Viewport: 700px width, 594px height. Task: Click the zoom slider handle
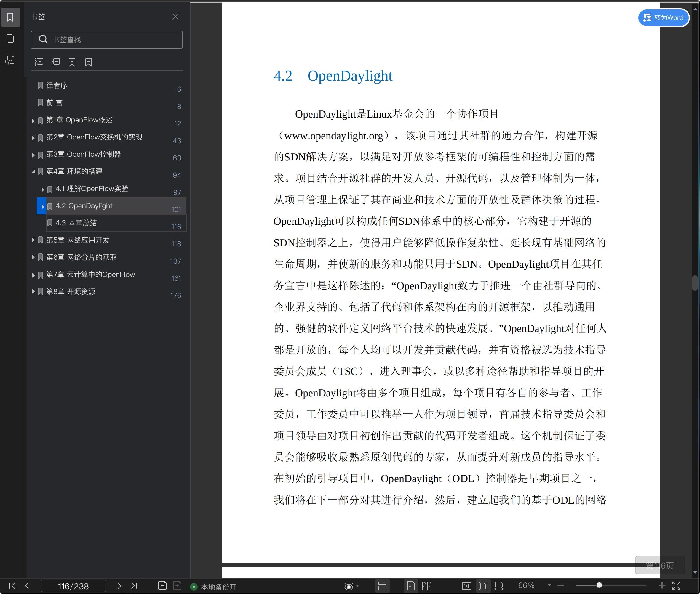[599, 585]
